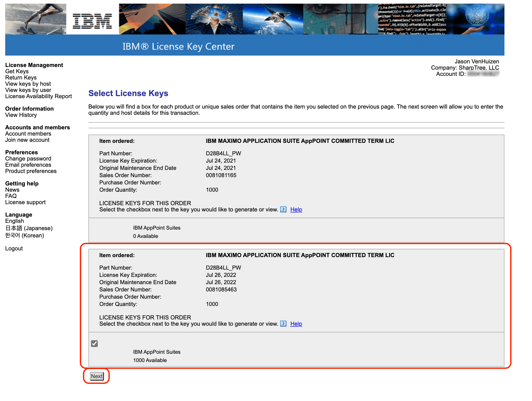This screenshot has width=532, height=401.
Task: Open Product preferences
Action: tap(31, 171)
